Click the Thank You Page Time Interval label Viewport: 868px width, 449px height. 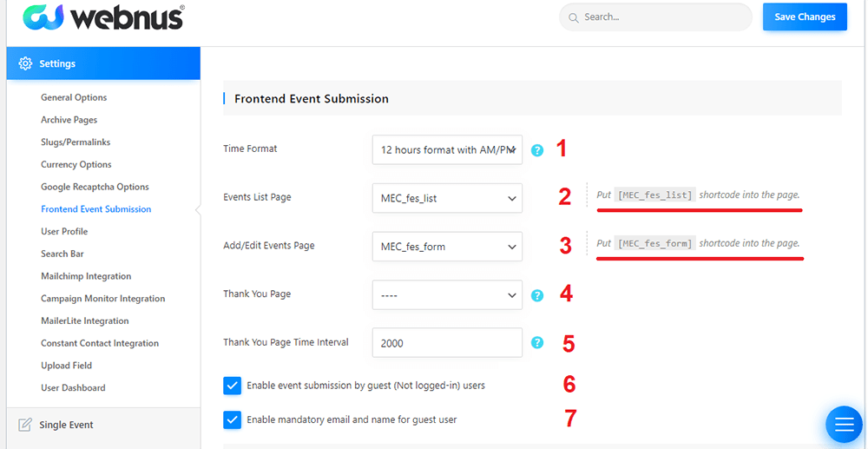tap(286, 342)
